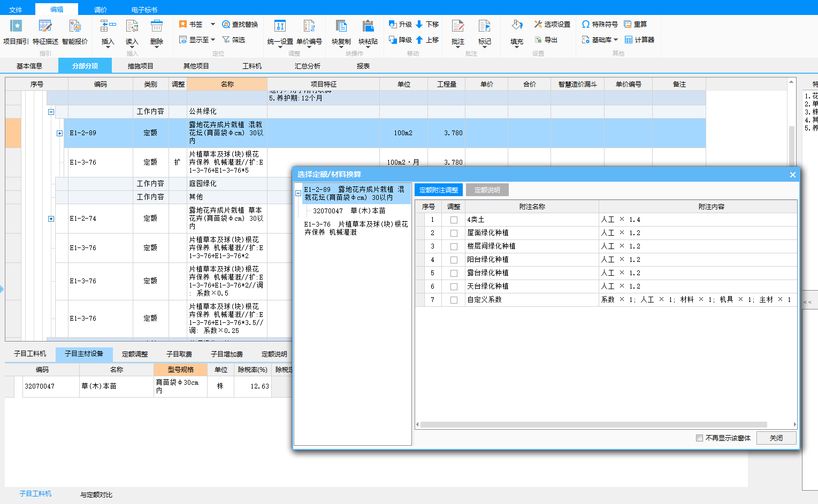Open the 报表 tab
Image resolution: width=818 pixels, height=504 pixels.
pyautogui.click(x=363, y=66)
